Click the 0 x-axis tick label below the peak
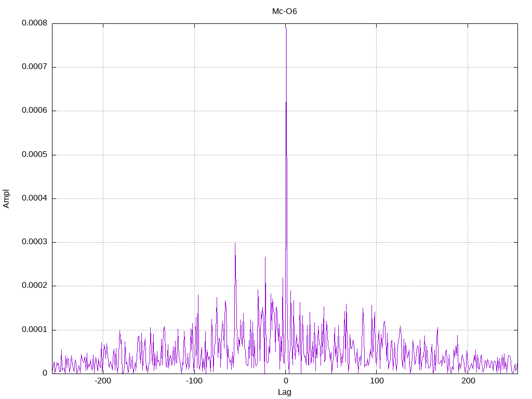 286,381
